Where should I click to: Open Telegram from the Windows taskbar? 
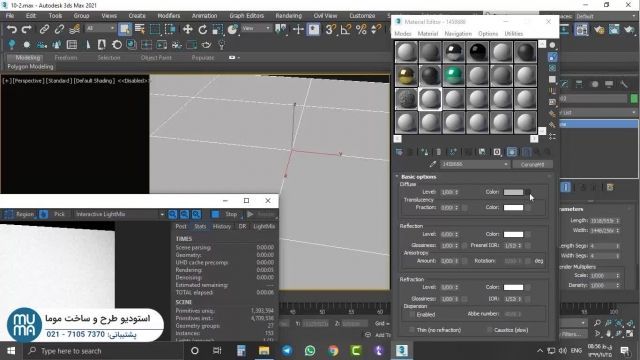[287, 350]
